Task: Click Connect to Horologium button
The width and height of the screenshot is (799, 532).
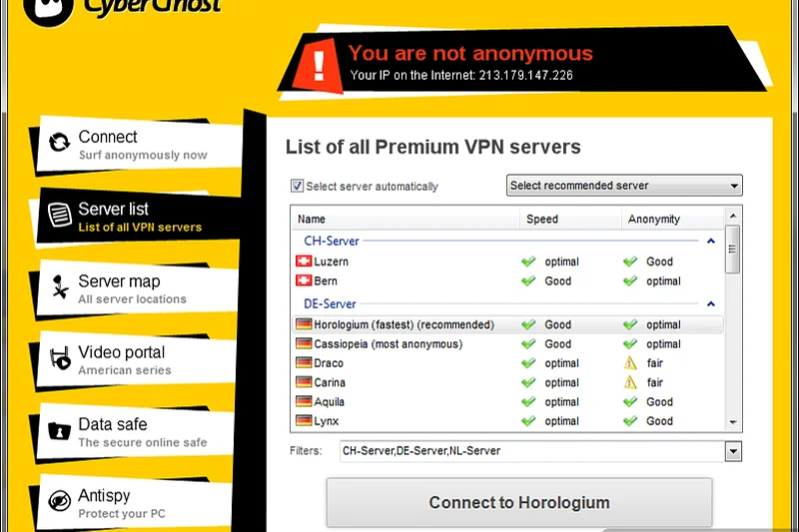Action: click(x=519, y=502)
